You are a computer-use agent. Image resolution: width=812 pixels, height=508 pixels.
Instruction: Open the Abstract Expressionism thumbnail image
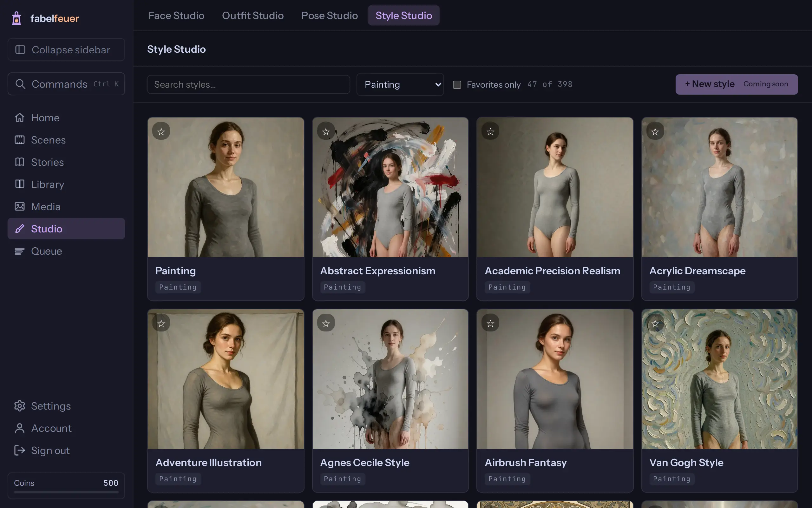click(x=390, y=187)
